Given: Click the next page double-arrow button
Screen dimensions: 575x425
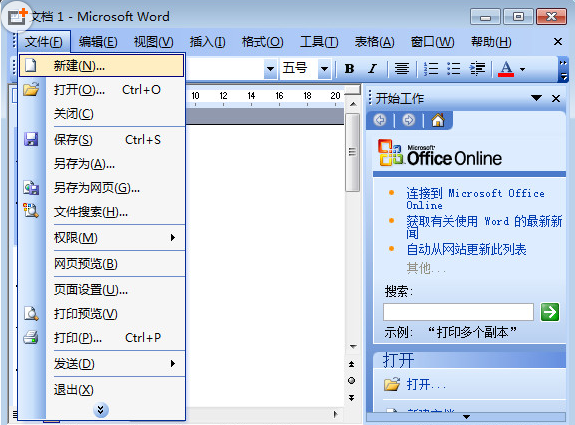Looking at the screenshot, I should pyautogui.click(x=351, y=397).
